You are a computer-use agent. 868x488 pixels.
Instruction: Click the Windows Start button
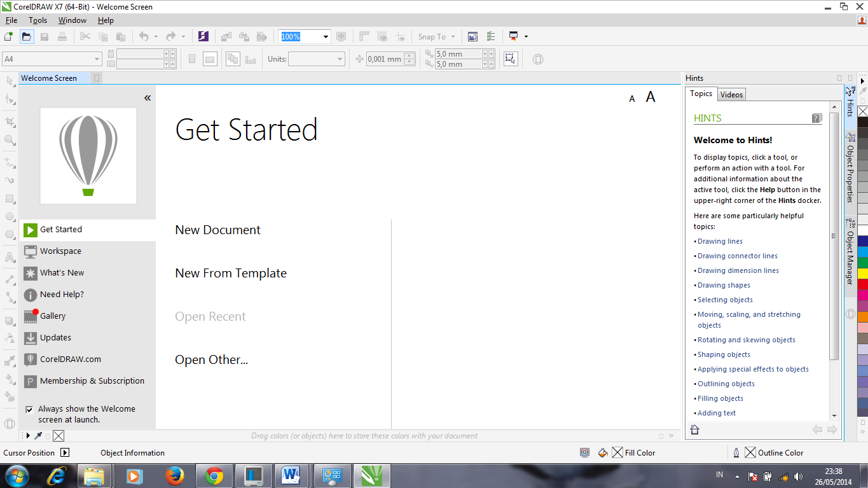16,476
